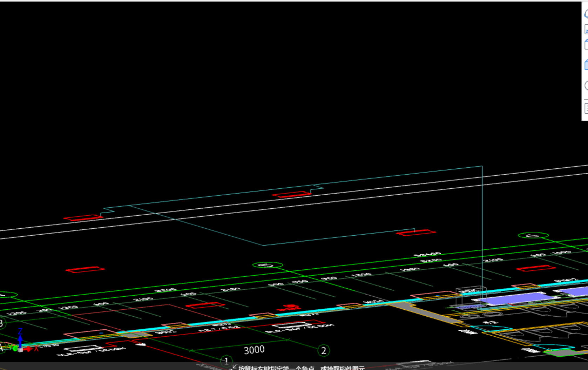Open the list icon at side panel bottom

pos(586,108)
